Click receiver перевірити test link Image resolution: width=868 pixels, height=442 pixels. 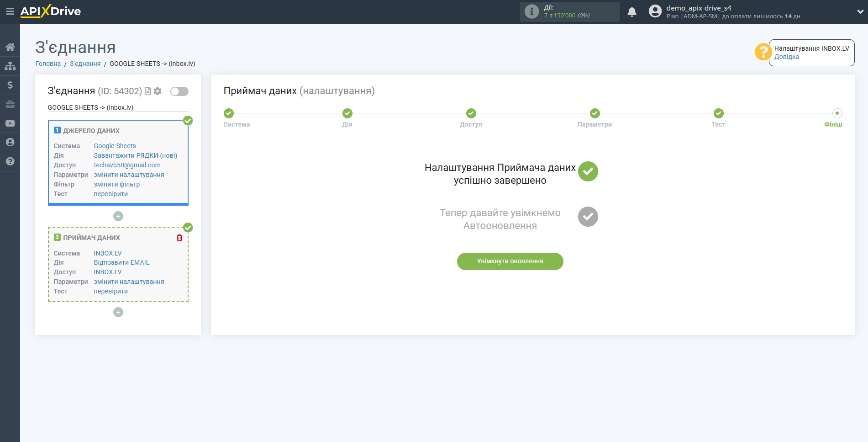[110, 291]
